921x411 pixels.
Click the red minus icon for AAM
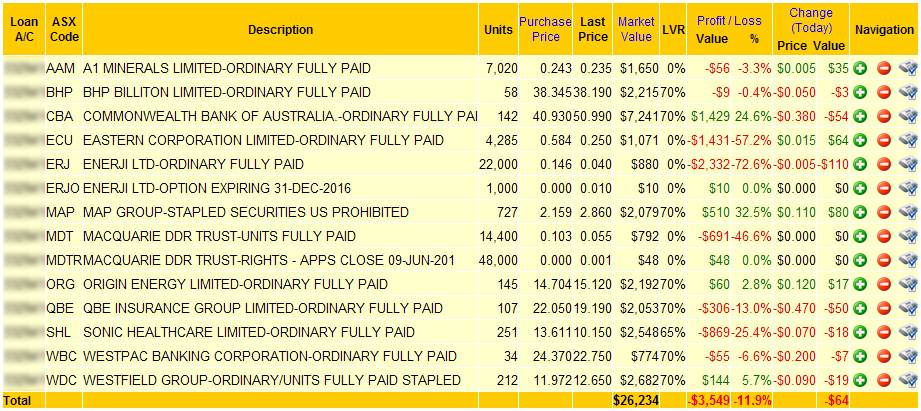pos(884,68)
